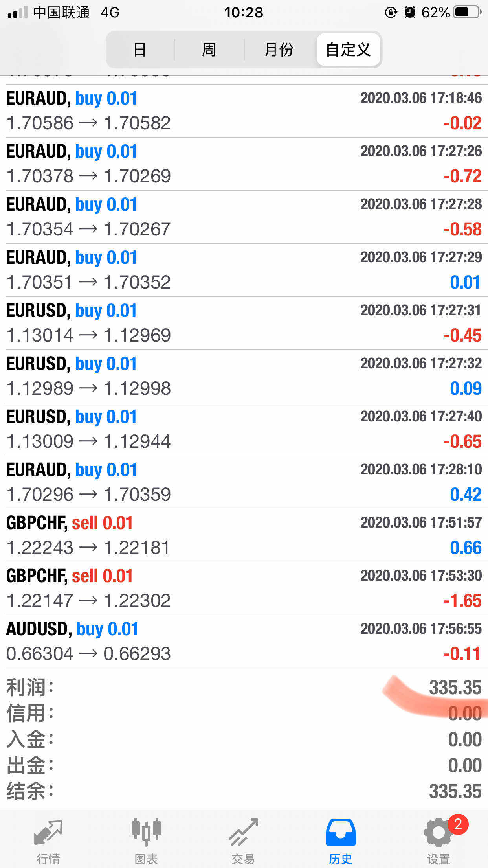The width and height of the screenshot is (488, 868).
Task: Tap the alarm clock status icon
Action: [x=410, y=13]
